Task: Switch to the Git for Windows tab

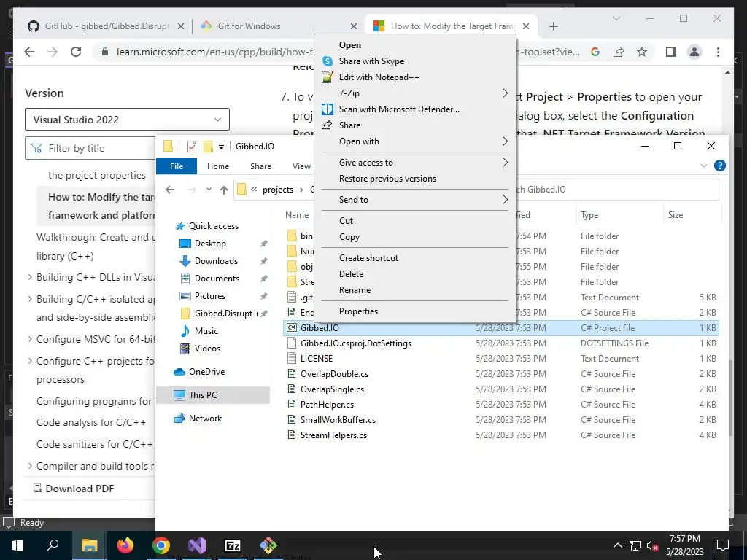Action: pos(279,26)
